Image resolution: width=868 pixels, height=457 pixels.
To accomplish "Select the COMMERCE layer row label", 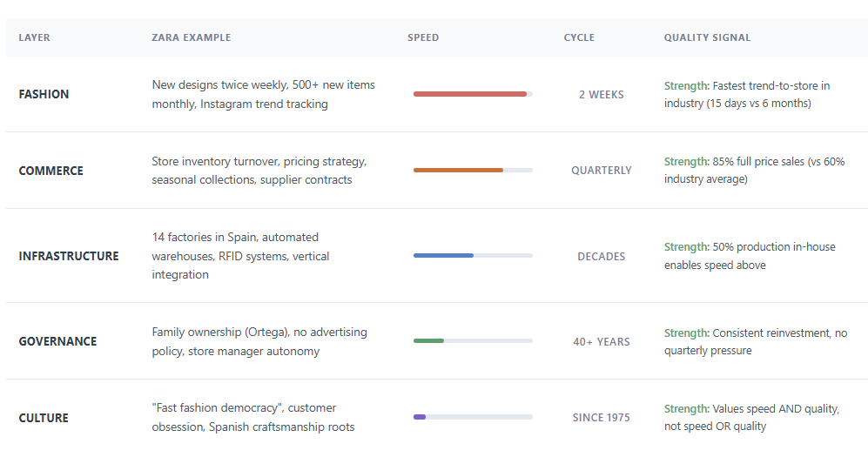I will pos(51,171).
